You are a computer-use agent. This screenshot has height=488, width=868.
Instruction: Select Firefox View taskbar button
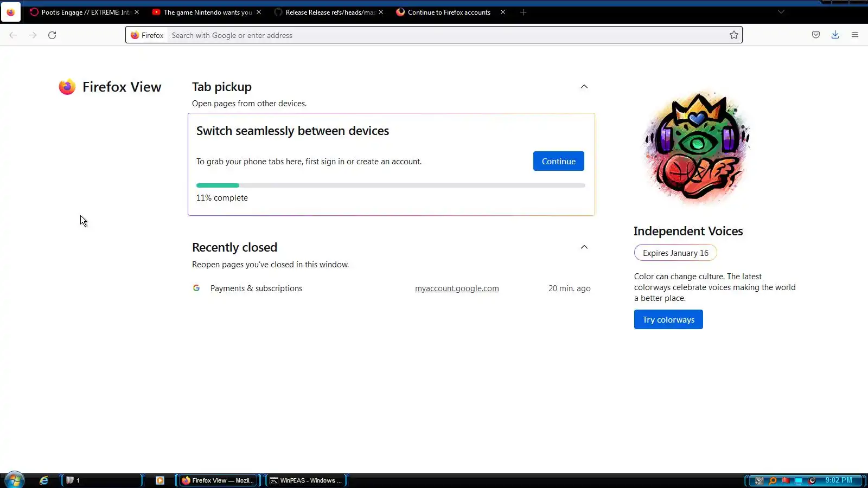pos(218,480)
